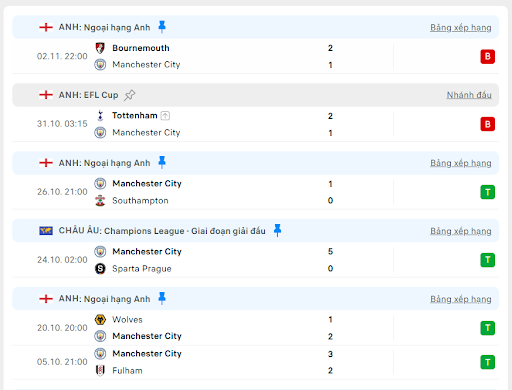Click the red B badge for Bournemouth match
This screenshot has height=390, width=512.
pos(487,56)
